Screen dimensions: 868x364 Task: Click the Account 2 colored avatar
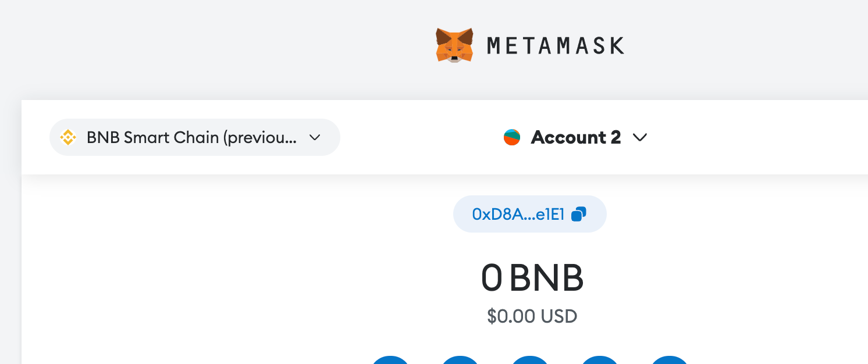click(x=513, y=137)
